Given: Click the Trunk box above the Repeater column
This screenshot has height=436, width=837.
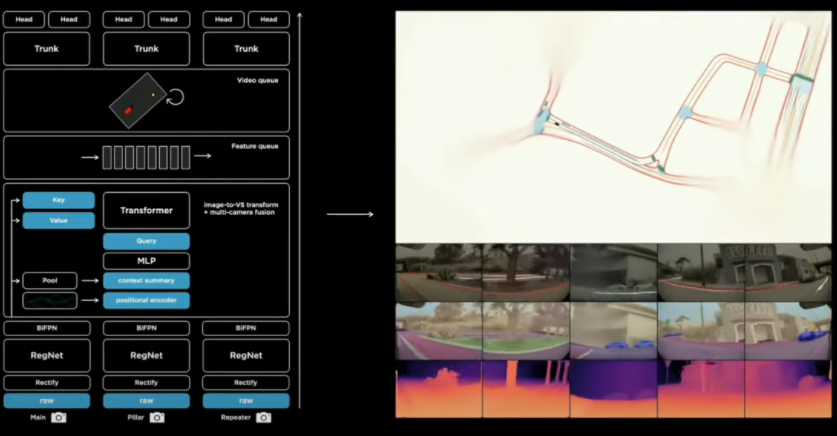Looking at the screenshot, I should 246,49.
